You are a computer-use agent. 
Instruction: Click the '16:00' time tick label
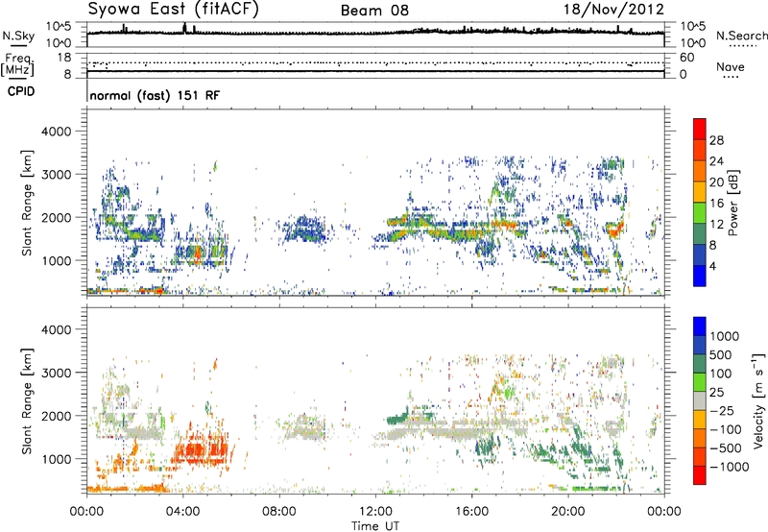(471, 512)
